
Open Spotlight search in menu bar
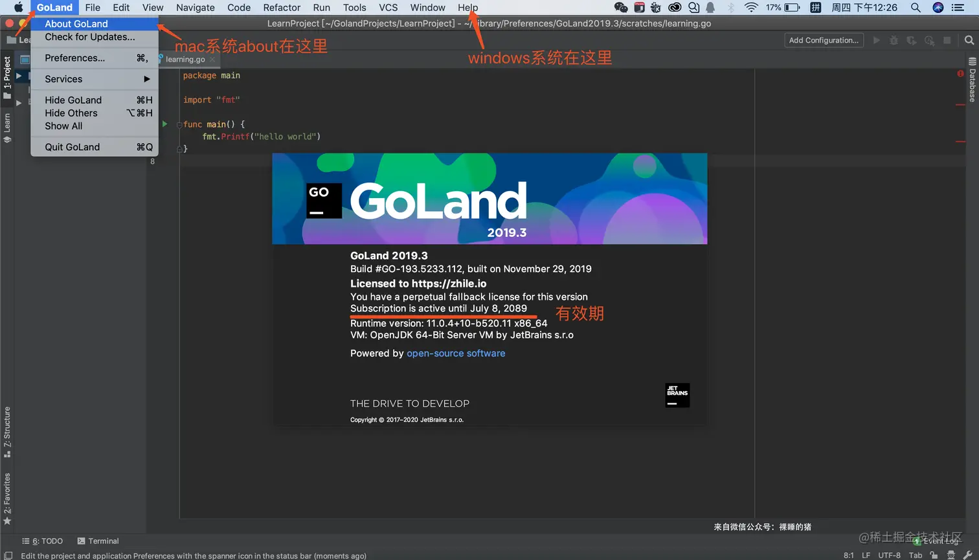tap(916, 8)
